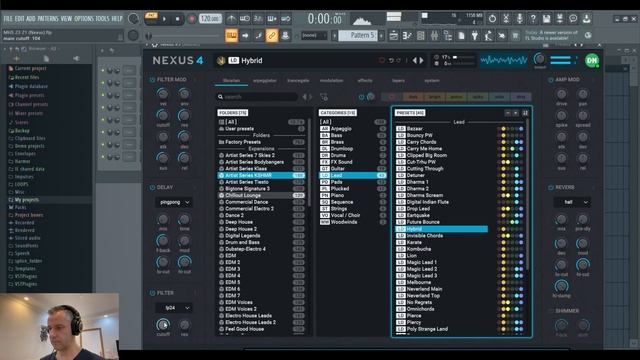Click the filter cutoff knob in FILTER section
Image resolution: width=640 pixels, height=360 pixels.
point(163,324)
